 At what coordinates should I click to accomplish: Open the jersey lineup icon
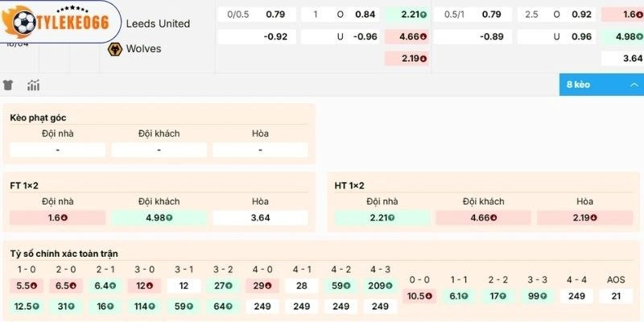pyautogui.click(x=9, y=85)
